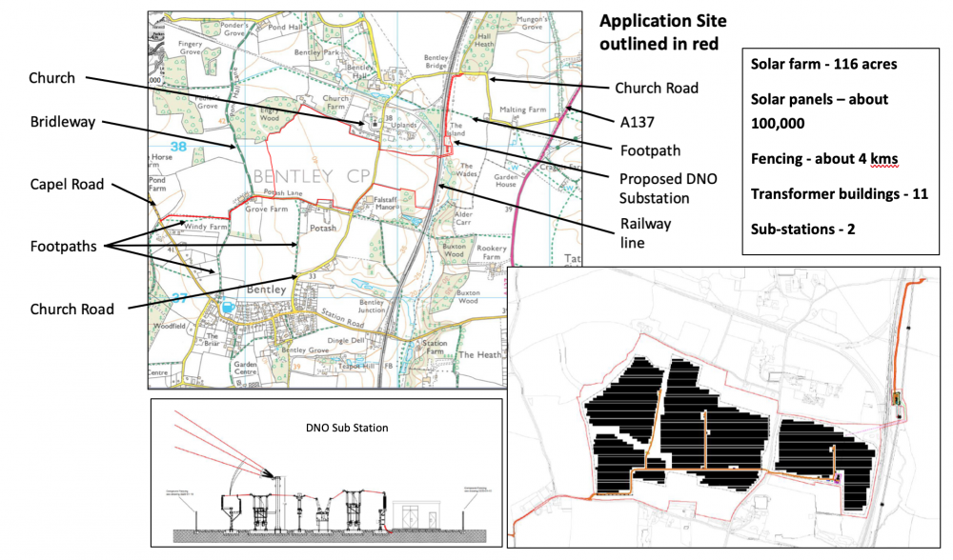Select 'Pond Farm' on the map
Screen dimensions: 953x560
(157, 184)
